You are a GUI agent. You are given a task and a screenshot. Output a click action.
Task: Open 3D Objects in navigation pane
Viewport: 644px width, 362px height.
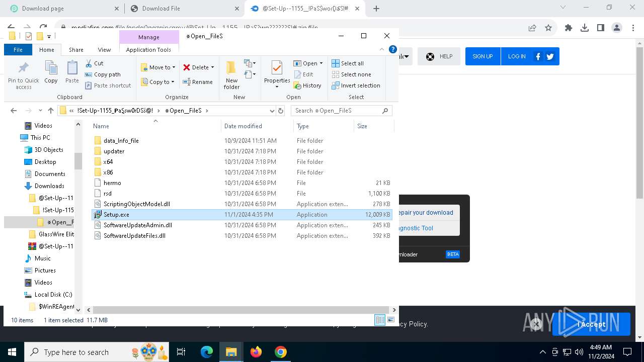coord(48,150)
